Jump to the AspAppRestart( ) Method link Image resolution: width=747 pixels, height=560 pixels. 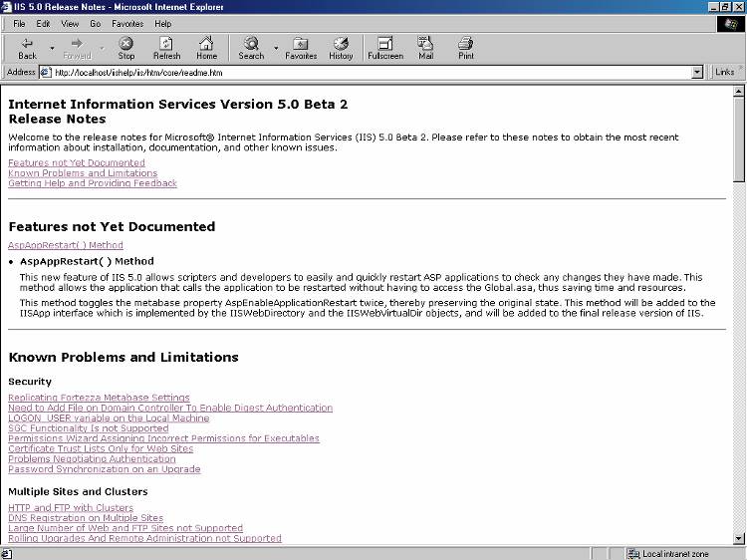coord(66,245)
